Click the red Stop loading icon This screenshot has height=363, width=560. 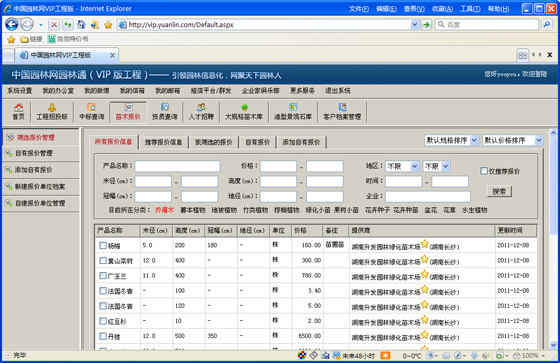click(54, 25)
